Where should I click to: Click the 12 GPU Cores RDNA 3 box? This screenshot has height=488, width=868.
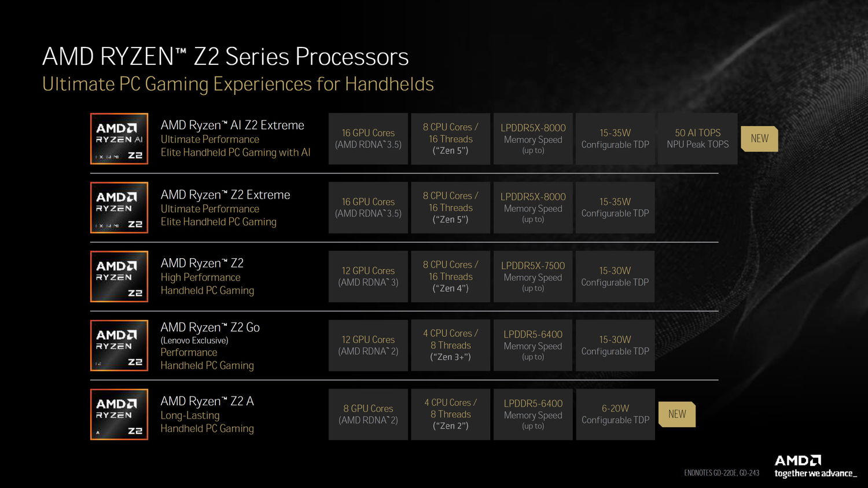click(368, 277)
